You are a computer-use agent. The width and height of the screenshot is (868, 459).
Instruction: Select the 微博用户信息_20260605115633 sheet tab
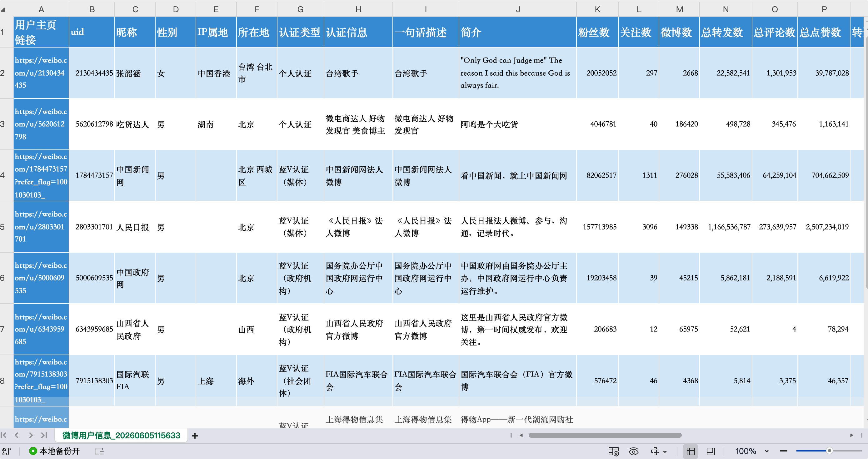click(121, 435)
